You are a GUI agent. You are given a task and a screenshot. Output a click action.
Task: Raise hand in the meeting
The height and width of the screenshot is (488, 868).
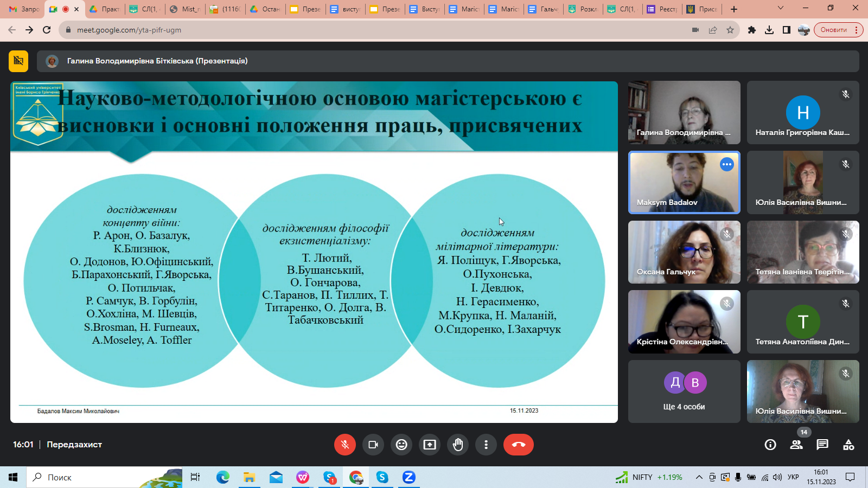tap(458, 445)
